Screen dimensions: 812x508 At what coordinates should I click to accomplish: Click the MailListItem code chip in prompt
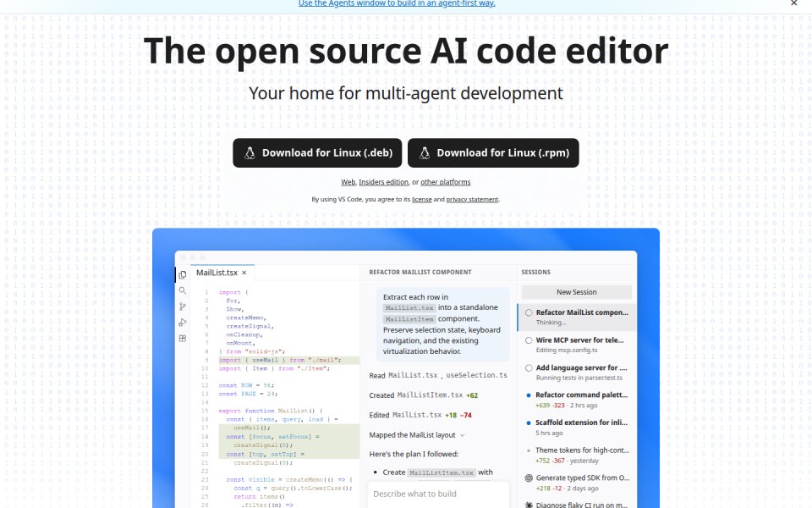[x=409, y=319]
